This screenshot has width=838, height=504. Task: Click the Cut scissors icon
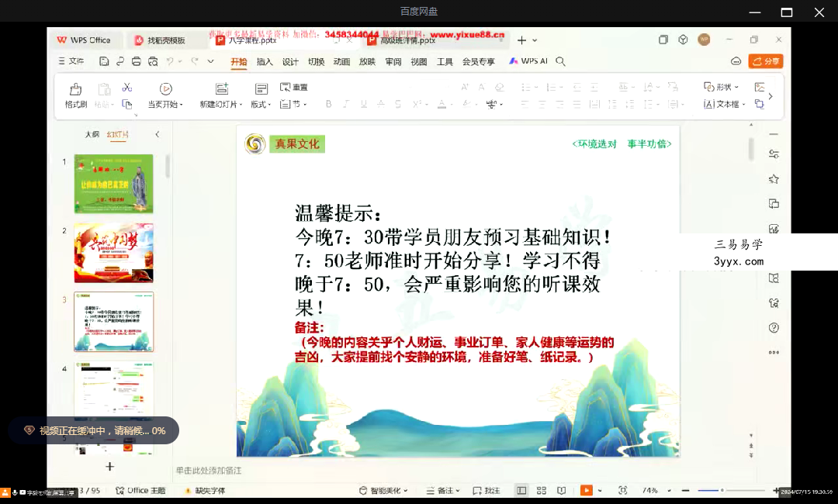point(126,87)
